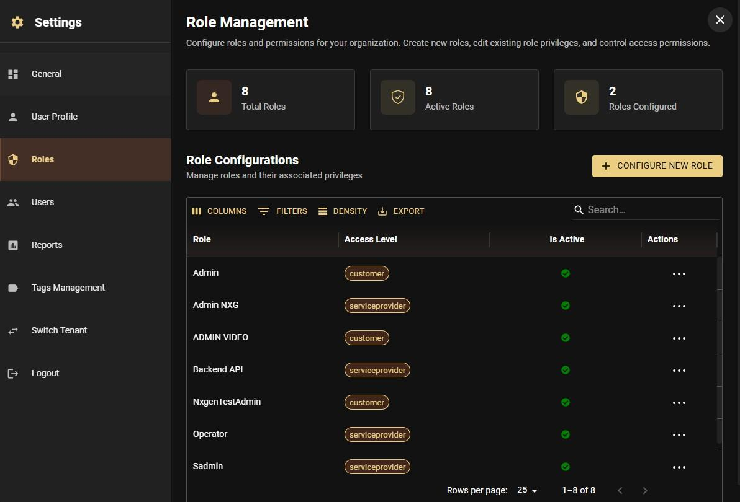This screenshot has height=502, width=740.
Task: Open Tags Management
Action: (x=85, y=287)
